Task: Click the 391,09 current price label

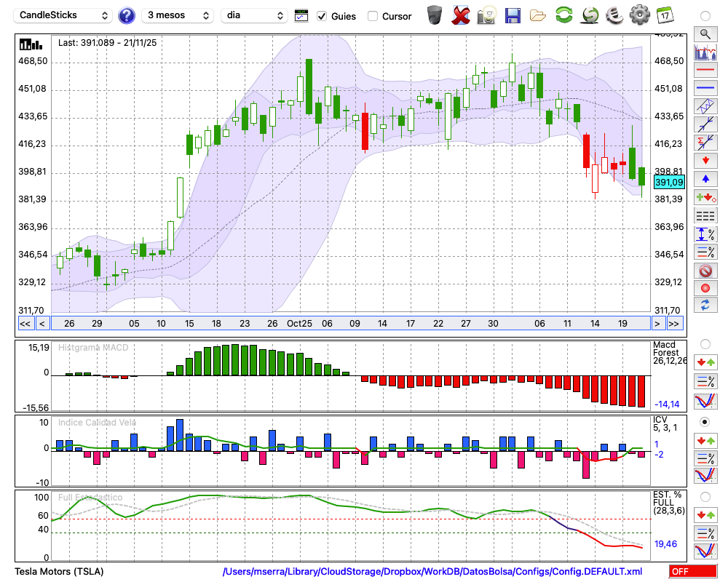Action: [669, 182]
